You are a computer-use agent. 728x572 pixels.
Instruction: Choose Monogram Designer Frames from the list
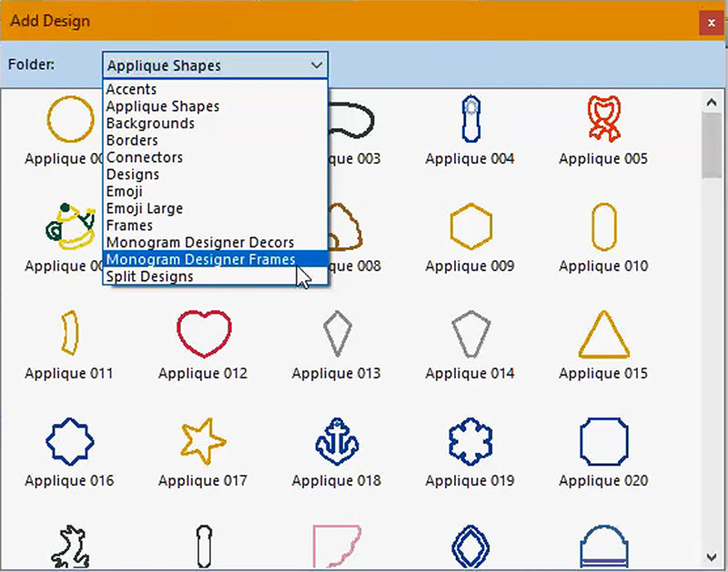point(201,259)
